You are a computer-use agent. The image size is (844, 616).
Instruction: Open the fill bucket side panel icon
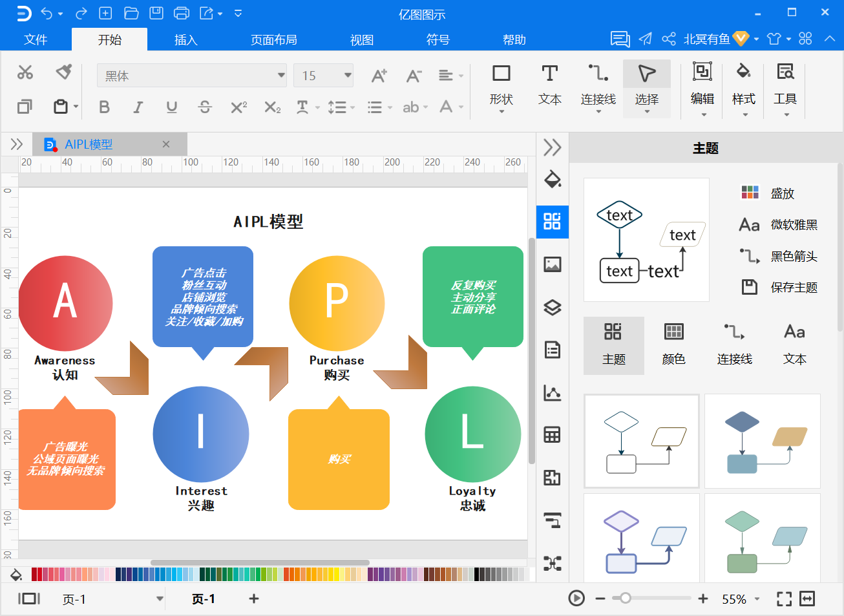pyautogui.click(x=553, y=179)
